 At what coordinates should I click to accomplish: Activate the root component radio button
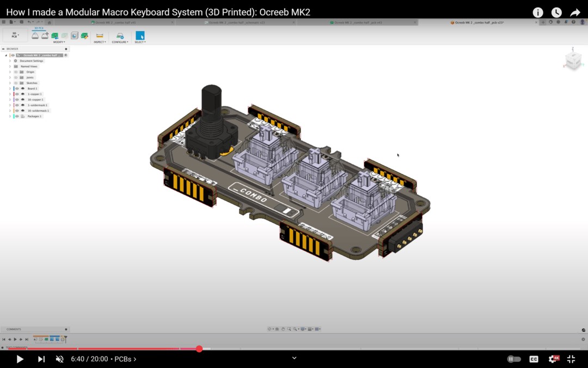point(66,55)
